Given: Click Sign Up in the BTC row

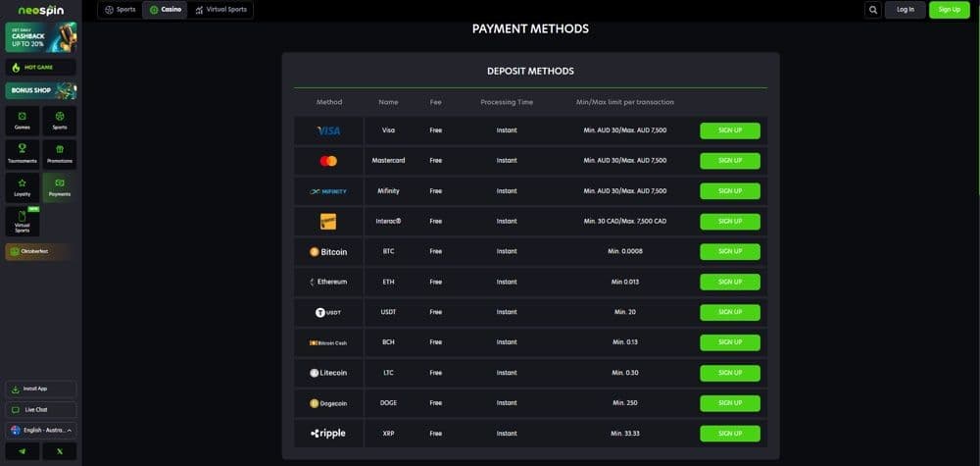Looking at the screenshot, I should tap(730, 251).
